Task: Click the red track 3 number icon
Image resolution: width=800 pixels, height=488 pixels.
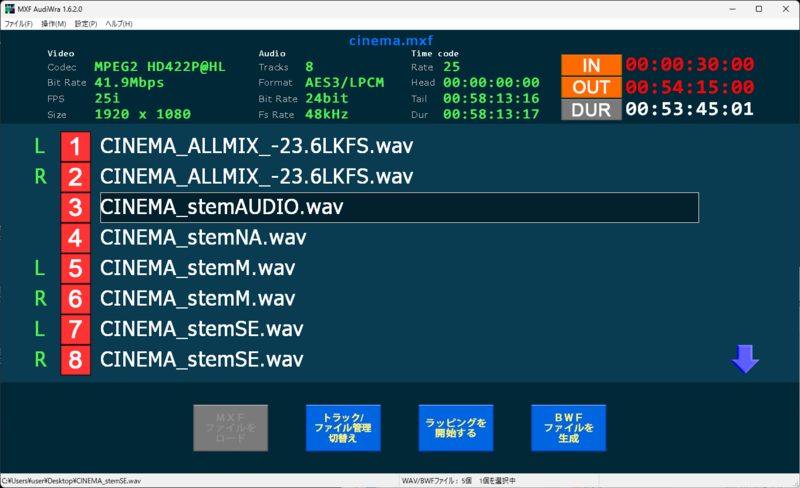Action: point(76,208)
